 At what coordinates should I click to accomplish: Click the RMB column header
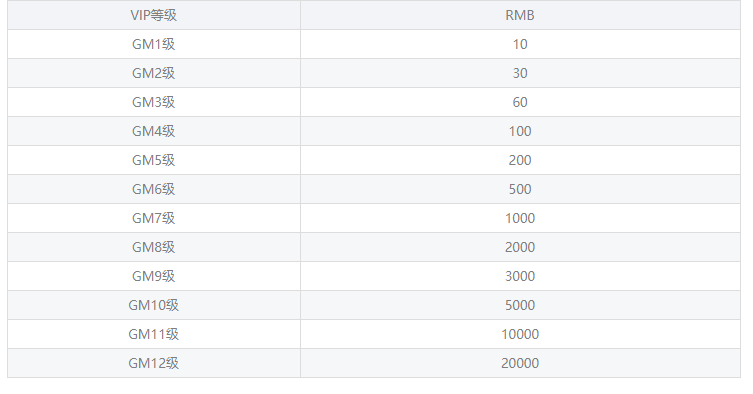pos(520,15)
